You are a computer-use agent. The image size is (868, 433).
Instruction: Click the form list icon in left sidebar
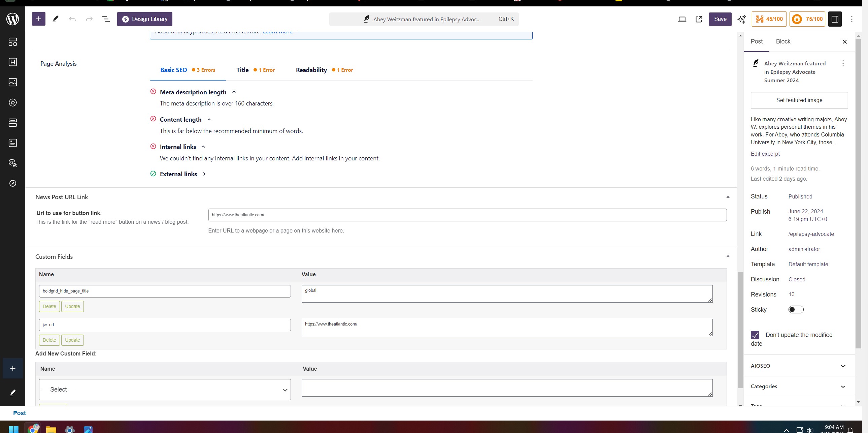click(x=12, y=143)
